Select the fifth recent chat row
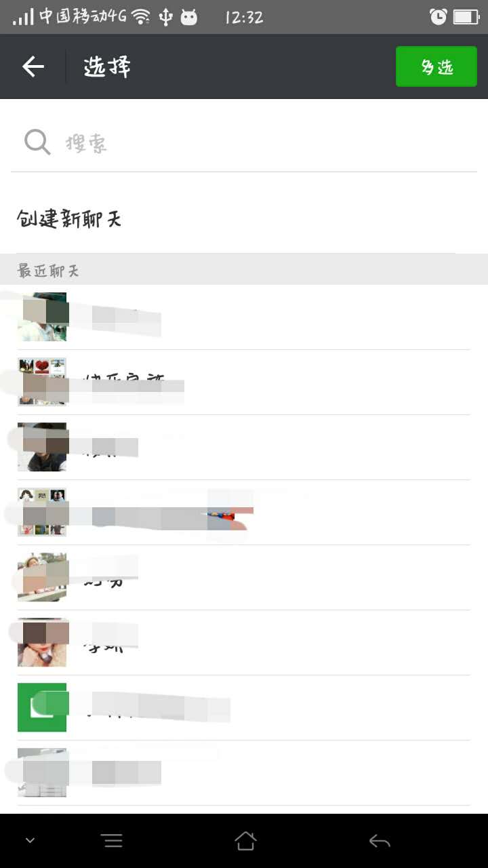The width and height of the screenshot is (488, 868). point(244,578)
